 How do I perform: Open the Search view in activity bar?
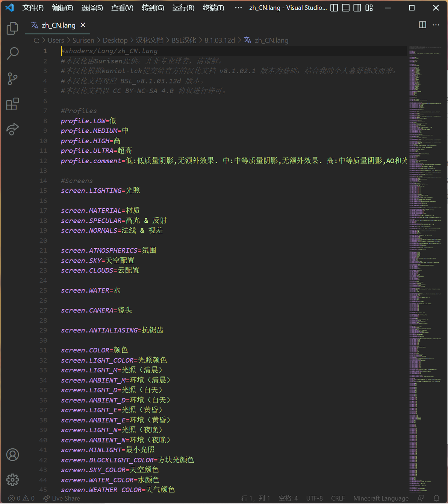point(12,53)
